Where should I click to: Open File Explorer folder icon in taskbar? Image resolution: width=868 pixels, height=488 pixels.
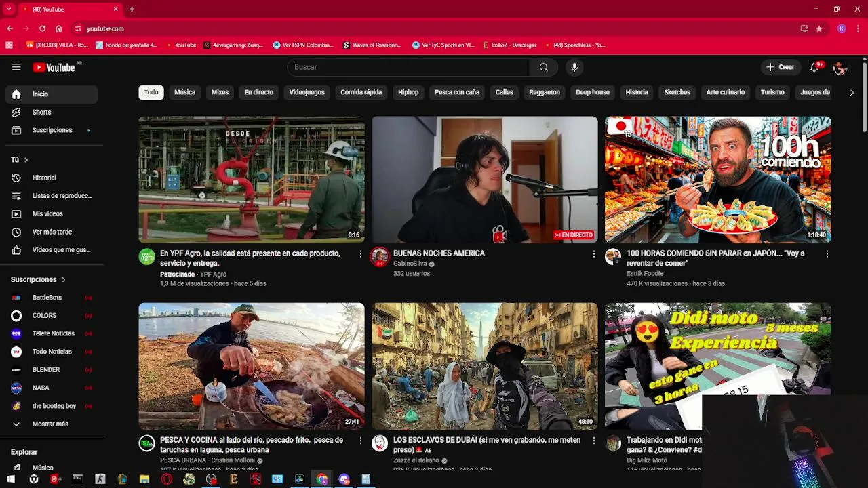(x=144, y=479)
